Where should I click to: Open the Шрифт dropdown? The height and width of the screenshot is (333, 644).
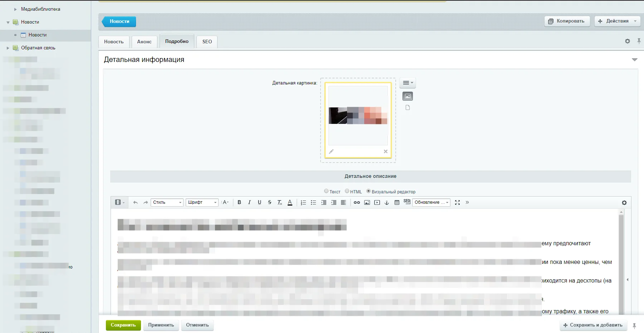click(202, 202)
